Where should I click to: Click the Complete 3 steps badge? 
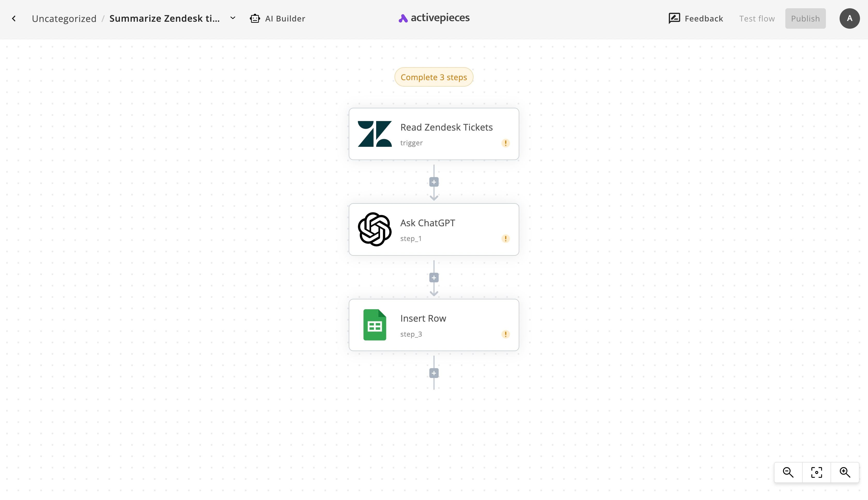[x=434, y=77]
